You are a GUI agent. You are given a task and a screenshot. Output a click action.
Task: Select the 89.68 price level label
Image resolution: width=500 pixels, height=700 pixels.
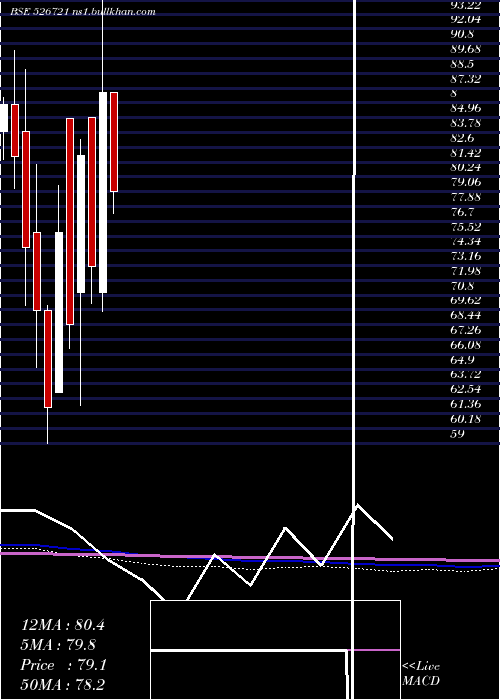pos(466,49)
